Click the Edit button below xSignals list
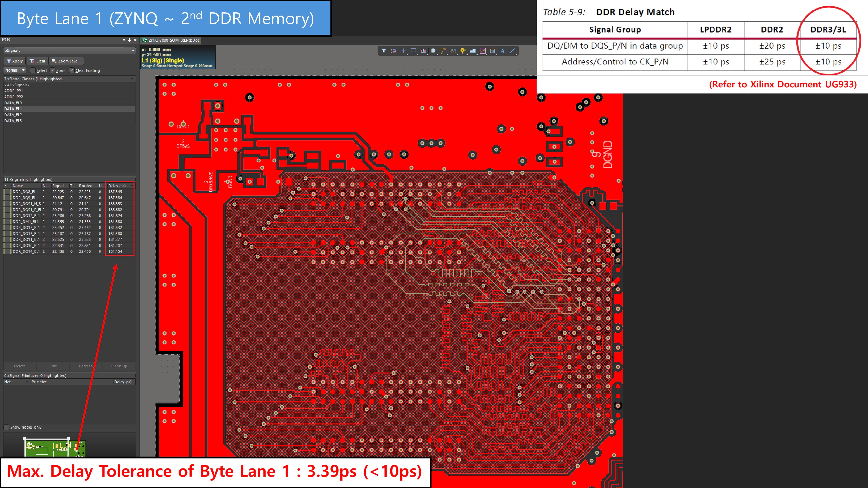This screenshot has height=488, width=868. point(53,366)
